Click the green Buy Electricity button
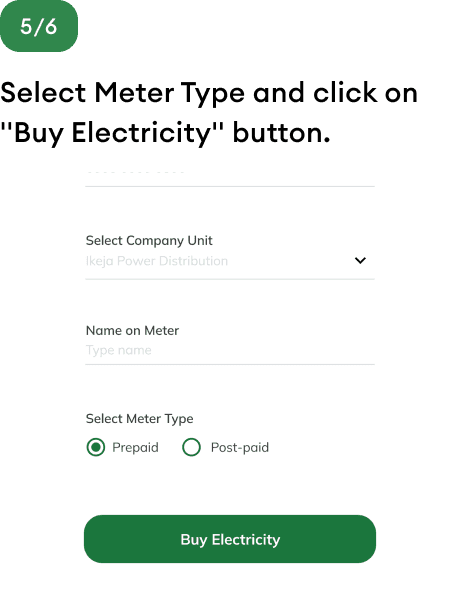 click(x=230, y=539)
